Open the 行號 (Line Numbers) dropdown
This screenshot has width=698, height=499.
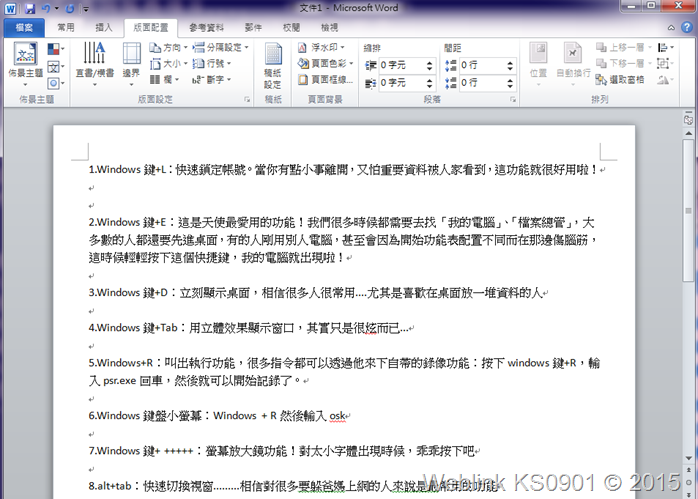[212, 64]
